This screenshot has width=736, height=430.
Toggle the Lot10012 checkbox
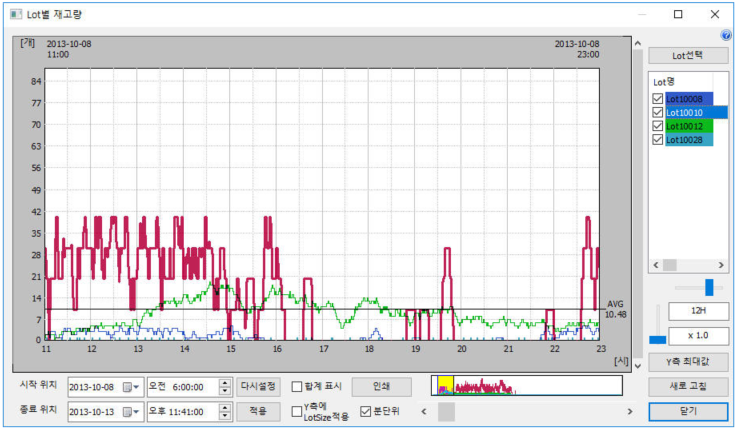tap(657, 127)
